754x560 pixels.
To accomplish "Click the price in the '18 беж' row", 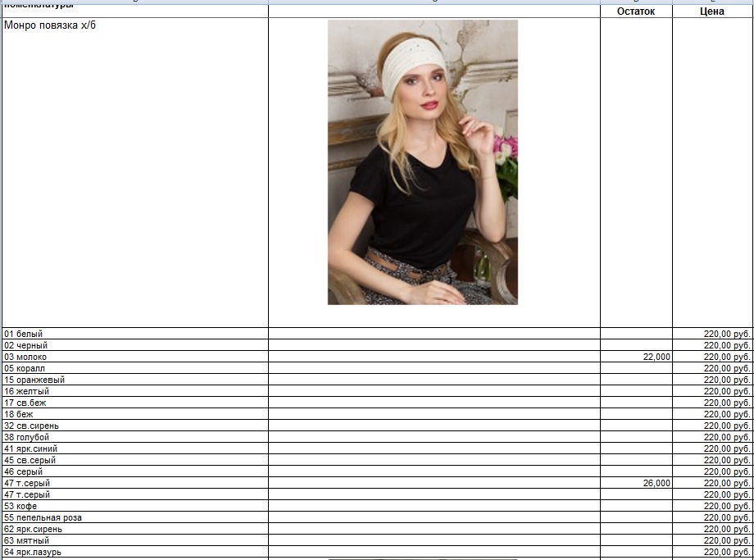I will (727, 414).
